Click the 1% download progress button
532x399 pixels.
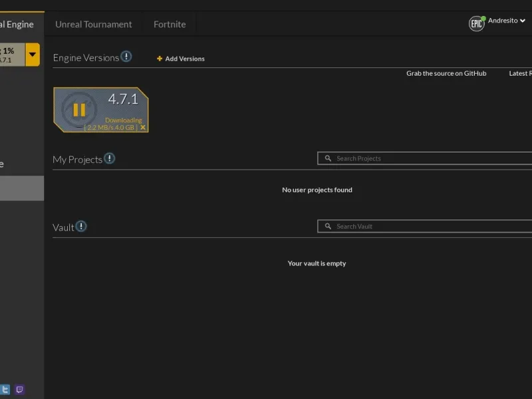(x=13, y=55)
